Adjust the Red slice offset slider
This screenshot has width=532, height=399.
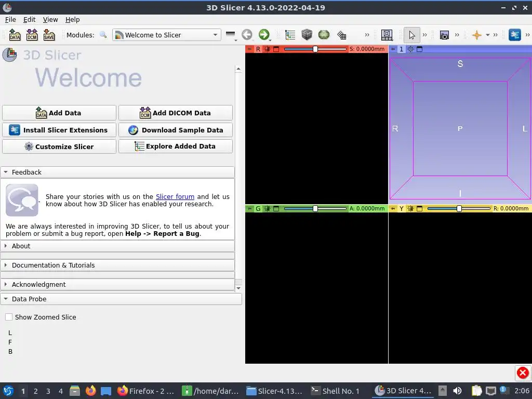pyautogui.click(x=315, y=49)
